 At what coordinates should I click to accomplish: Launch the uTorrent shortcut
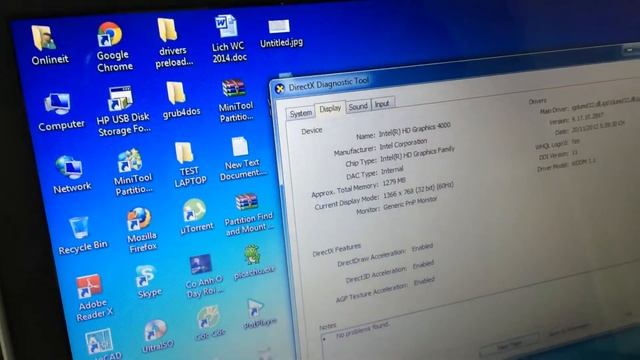[x=193, y=210]
